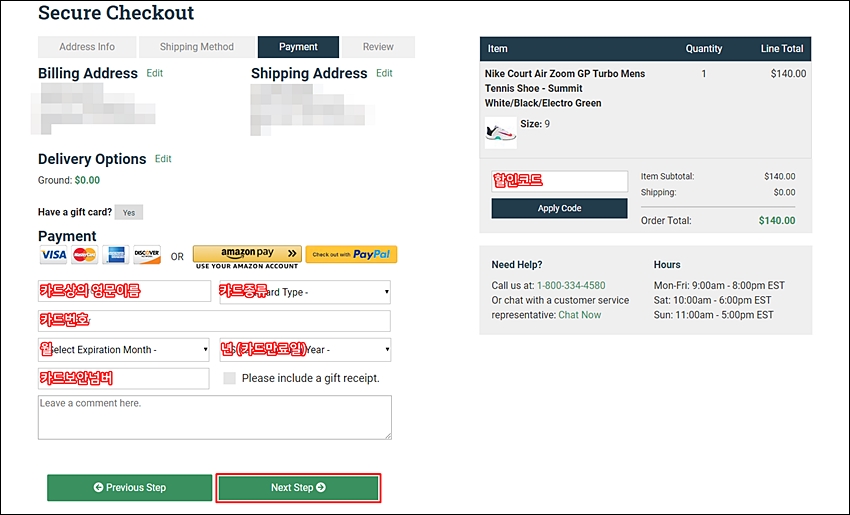Check out with PayPal button
The image size is (850, 515).
[x=351, y=254]
